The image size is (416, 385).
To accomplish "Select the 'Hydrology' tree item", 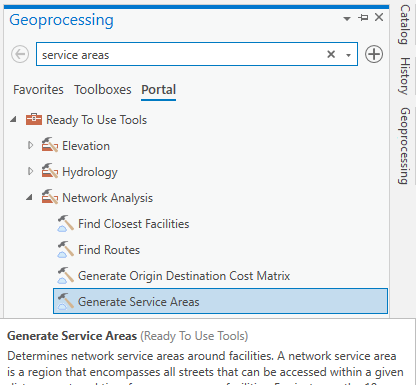I will (90, 172).
